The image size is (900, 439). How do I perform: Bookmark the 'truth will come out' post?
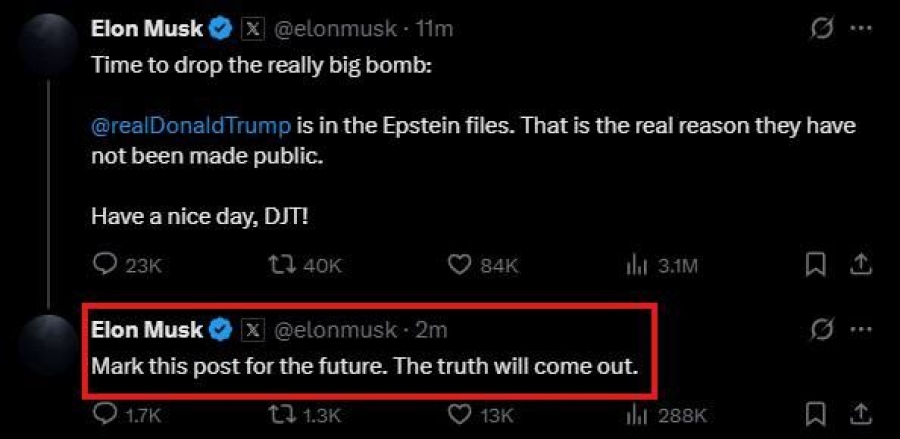pos(816,415)
